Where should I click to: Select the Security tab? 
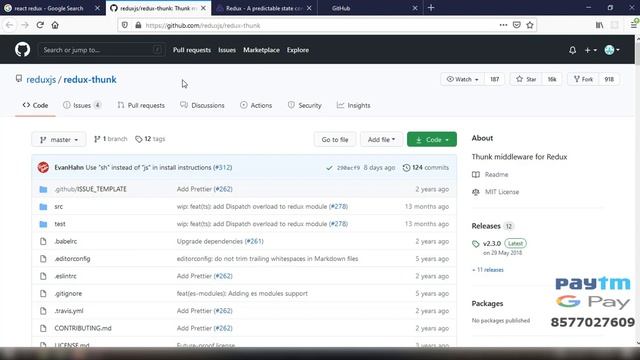click(x=304, y=105)
